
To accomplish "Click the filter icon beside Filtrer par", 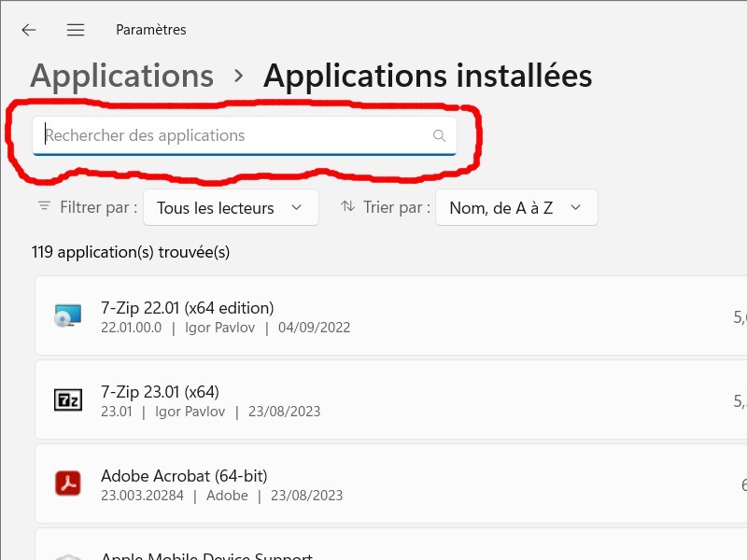I will tap(44, 206).
